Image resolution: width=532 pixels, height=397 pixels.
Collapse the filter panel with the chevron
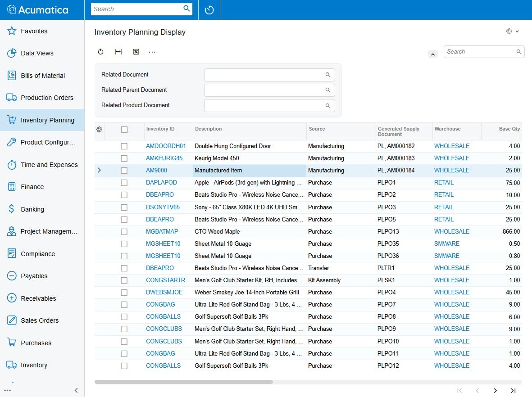(x=432, y=54)
